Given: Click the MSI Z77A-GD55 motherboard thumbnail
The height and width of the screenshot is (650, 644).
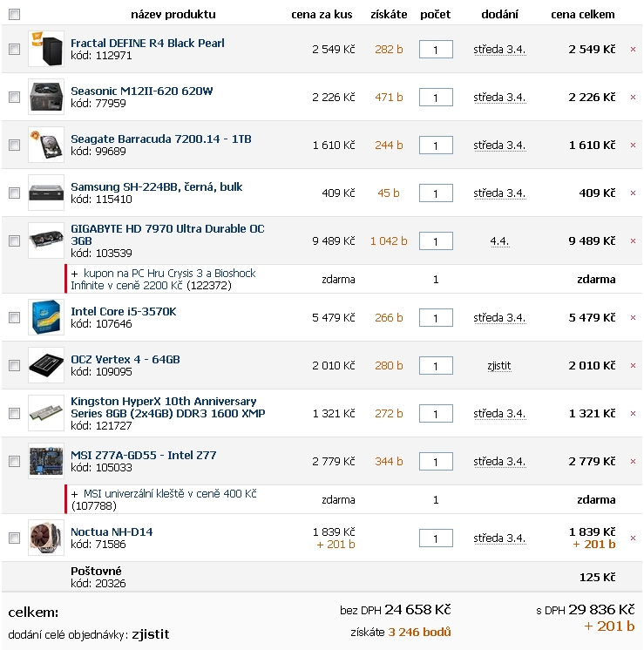Looking at the screenshot, I should 46,461.
